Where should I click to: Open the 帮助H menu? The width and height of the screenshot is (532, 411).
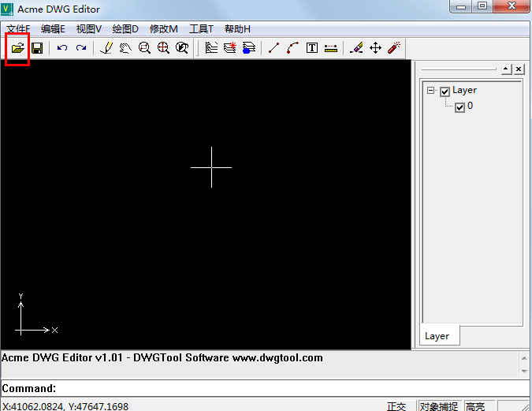point(237,29)
